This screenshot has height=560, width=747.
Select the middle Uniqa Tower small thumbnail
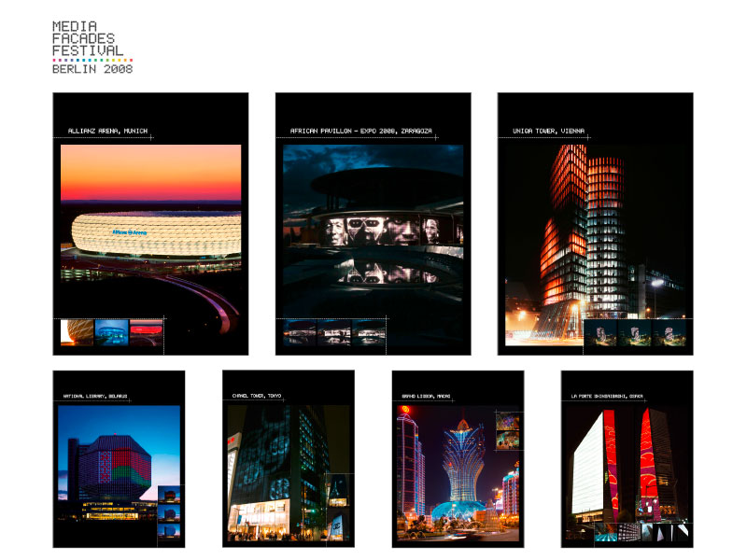[x=634, y=334]
